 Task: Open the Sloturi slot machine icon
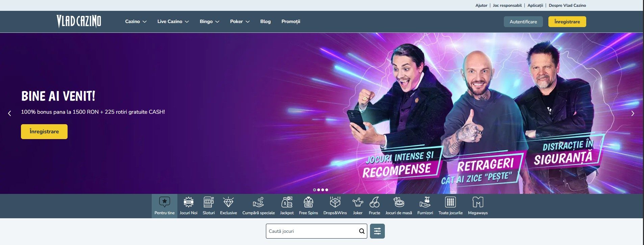(x=208, y=203)
